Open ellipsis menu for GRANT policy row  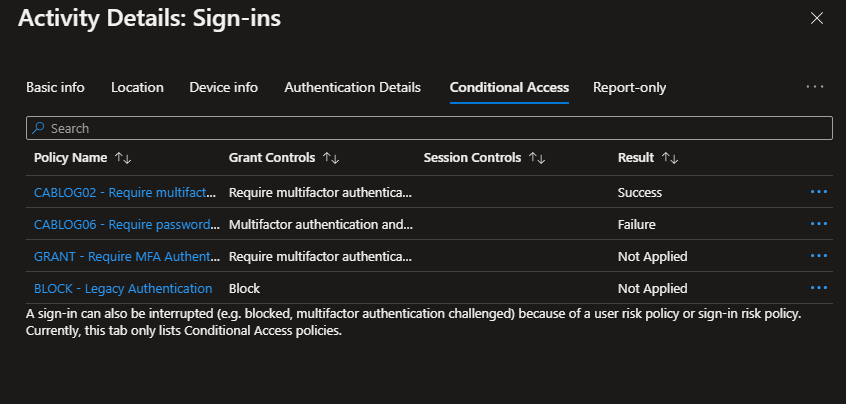point(819,256)
